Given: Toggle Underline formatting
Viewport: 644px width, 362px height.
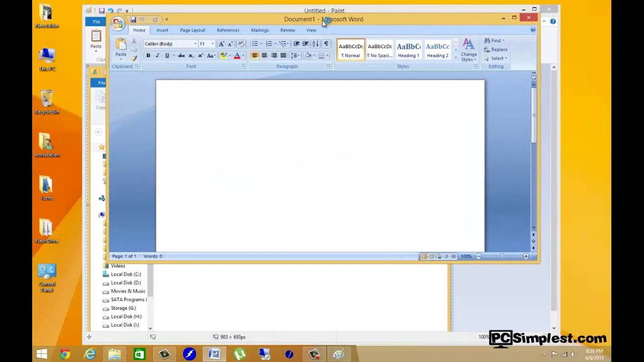Looking at the screenshot, I should (167, 55).
